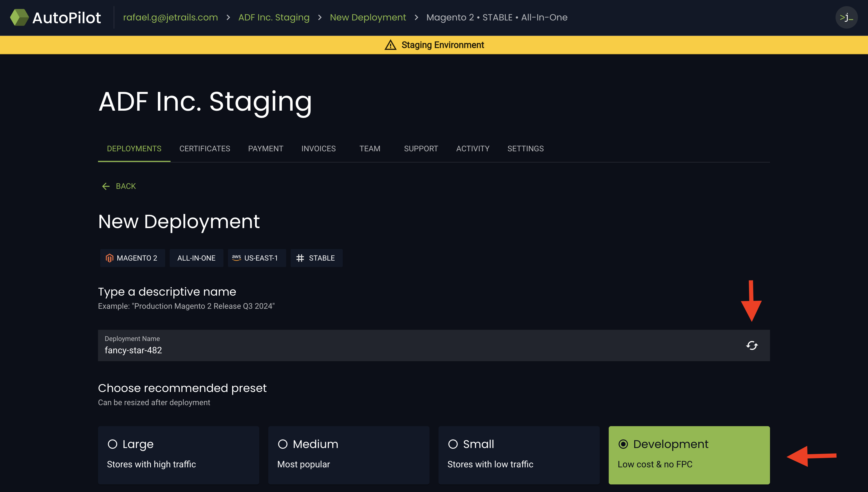Click the hashtag icon on the STABLE chip
Image resolution: width=868 pixels, height=492 pixels.
(x=300, y=258)
